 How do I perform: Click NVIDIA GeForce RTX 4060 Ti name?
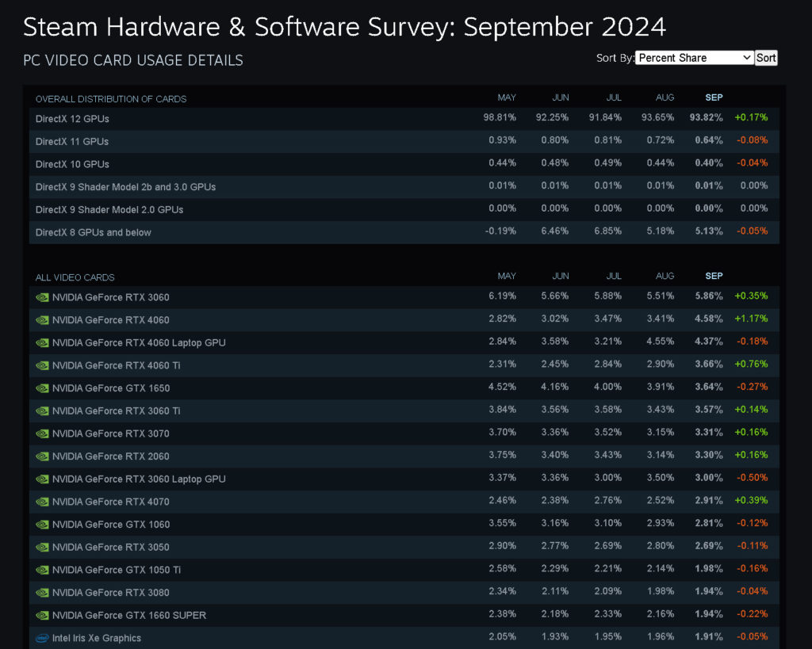tap(117, 366)
